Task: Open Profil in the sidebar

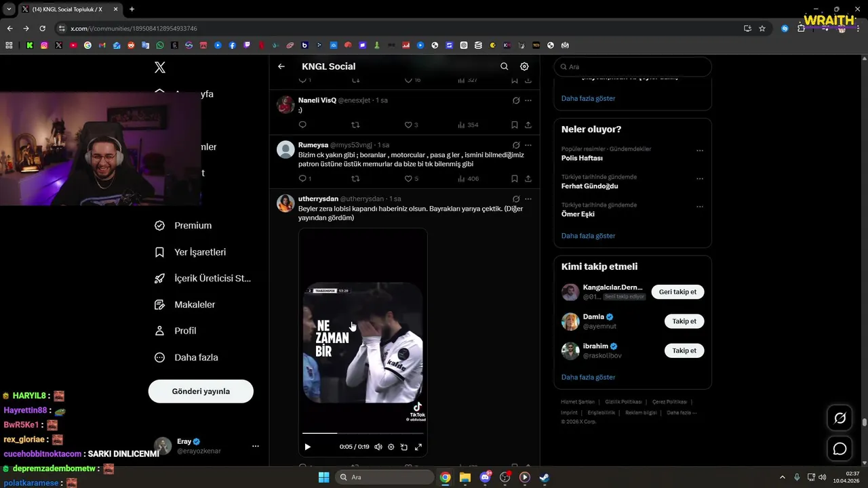Action: coord(176,331)
